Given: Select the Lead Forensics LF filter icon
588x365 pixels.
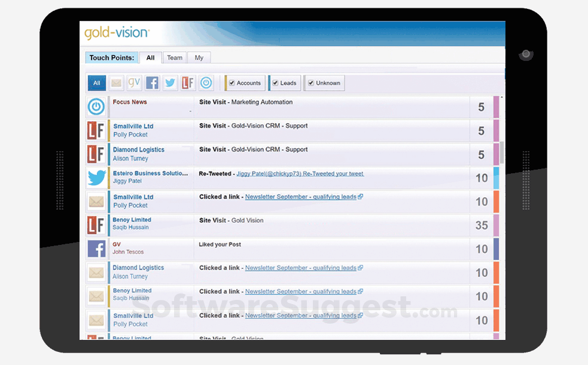Looking at the screenshot, I should coord(188,82).
